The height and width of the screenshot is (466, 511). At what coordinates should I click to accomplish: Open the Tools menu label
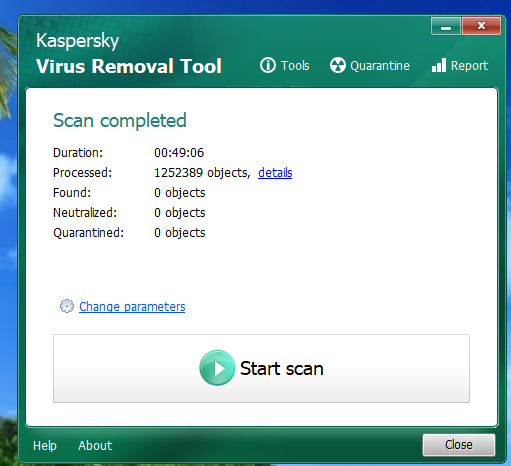[295, 66]
